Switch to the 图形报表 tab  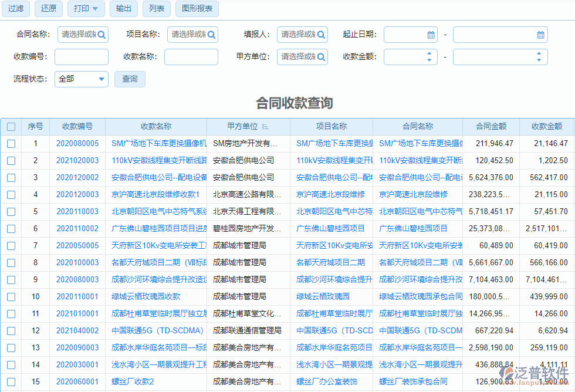197,9
